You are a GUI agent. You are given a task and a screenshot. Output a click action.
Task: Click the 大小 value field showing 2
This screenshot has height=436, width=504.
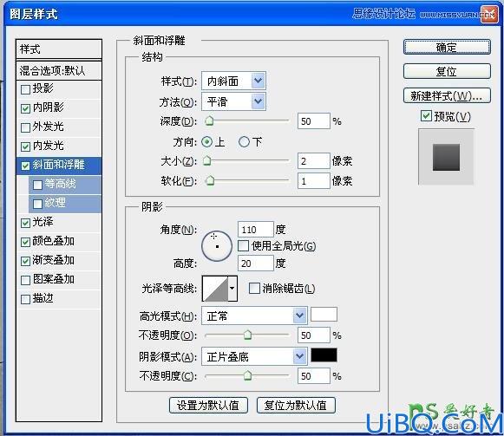[314, 161]
